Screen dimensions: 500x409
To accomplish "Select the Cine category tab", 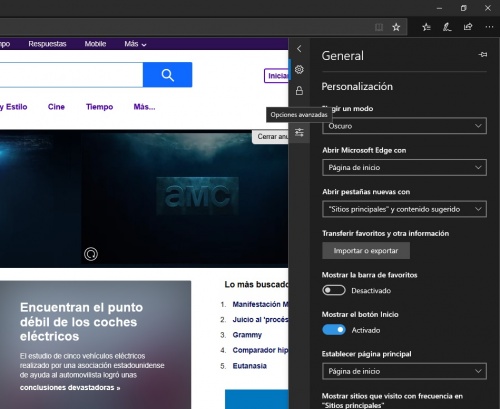I will (56, 107).
